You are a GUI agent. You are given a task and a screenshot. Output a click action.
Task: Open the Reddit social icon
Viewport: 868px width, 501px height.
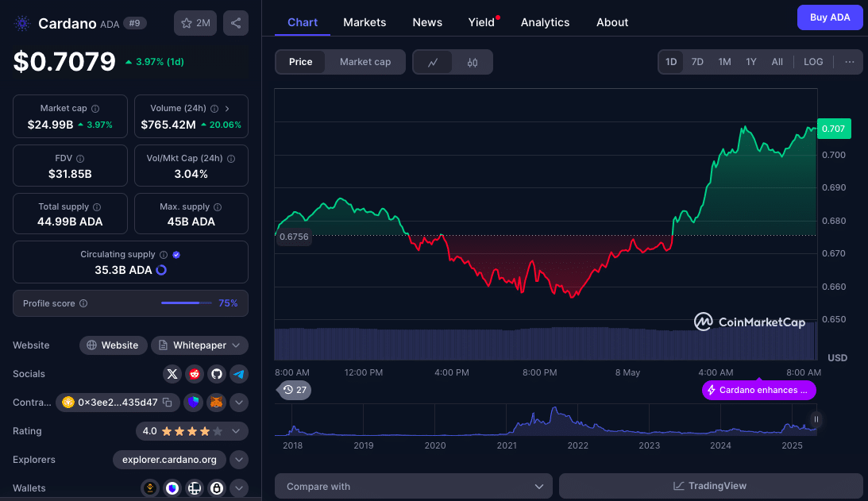pyautogui.click(x=195, y=374)
